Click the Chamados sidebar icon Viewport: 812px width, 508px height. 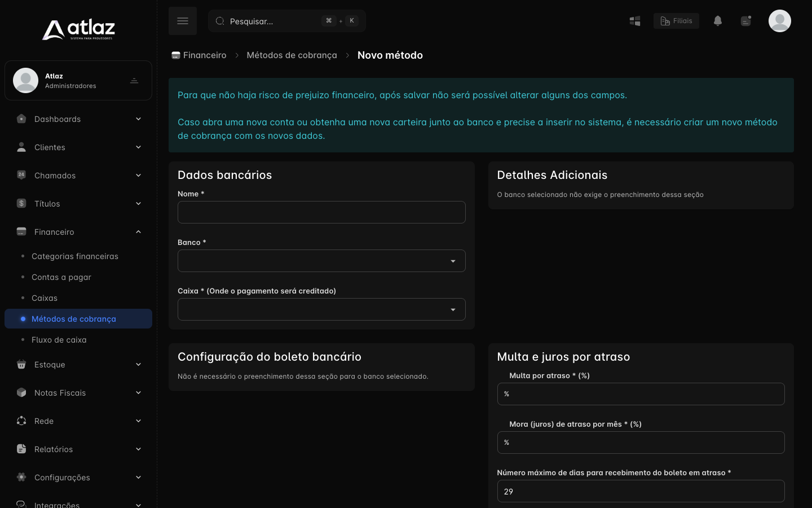click(21, 175)
